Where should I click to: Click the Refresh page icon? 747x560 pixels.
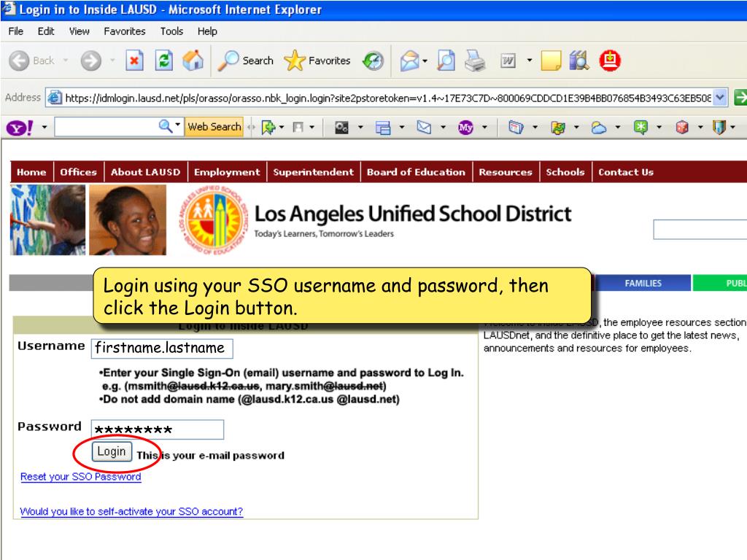[x=166, y=61]
